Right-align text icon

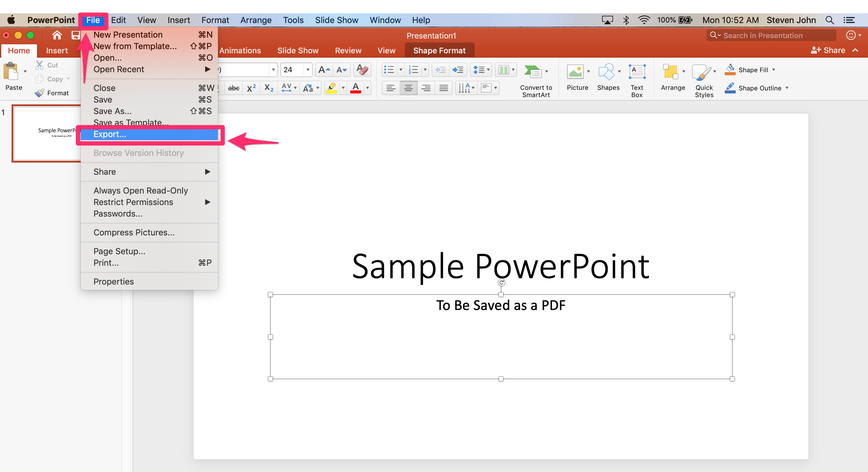[426, 88]
